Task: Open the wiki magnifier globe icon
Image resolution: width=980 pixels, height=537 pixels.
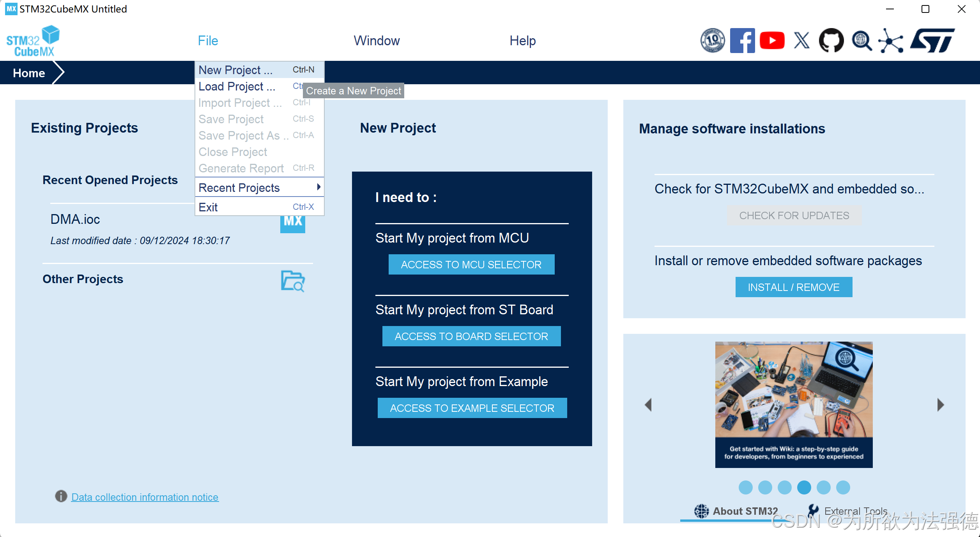Action: click(x=861, y=41)
